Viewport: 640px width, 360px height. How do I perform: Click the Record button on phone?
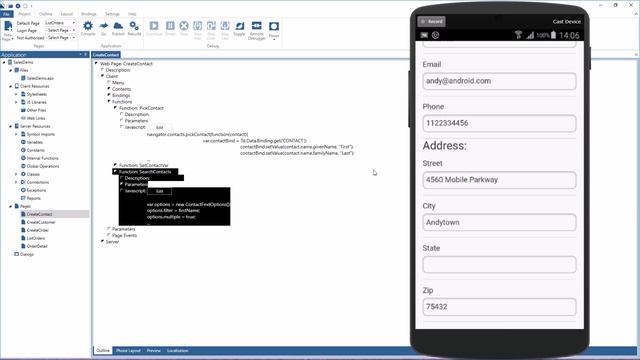tap(432, 21)
